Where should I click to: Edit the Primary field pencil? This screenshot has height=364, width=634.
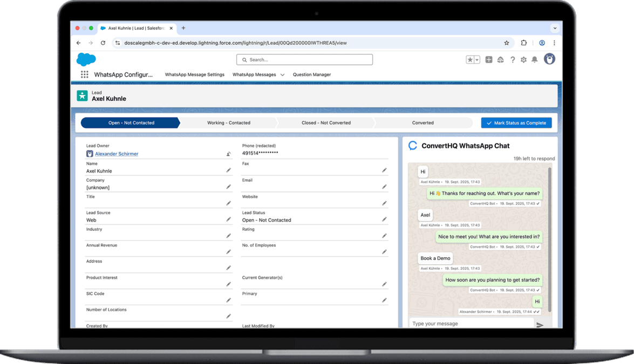click(x=384, y=300)
